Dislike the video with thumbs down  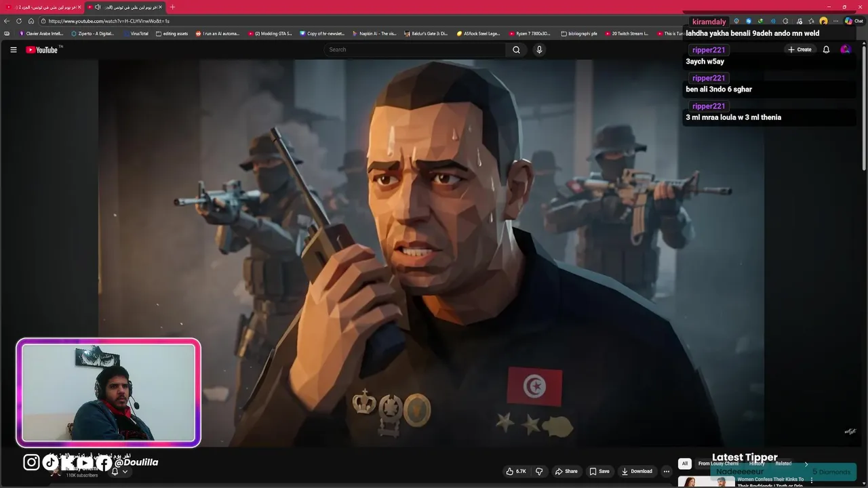pos(539,471)
